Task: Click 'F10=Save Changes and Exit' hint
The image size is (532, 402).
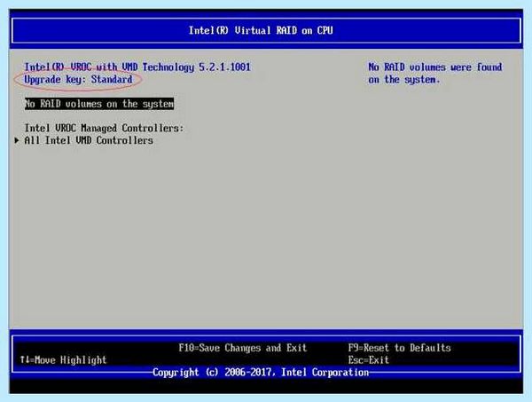Action: (x=243, y=348)
